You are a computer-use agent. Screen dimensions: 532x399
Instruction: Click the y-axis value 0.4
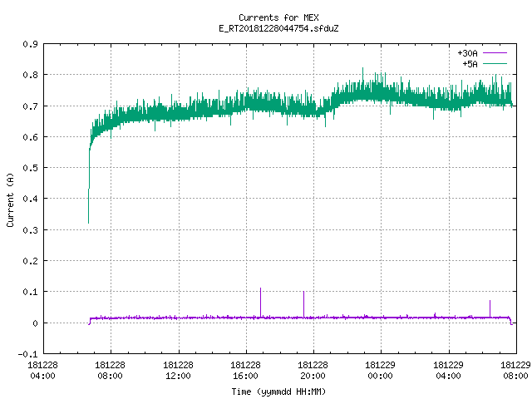pyautogui.click(x=30, y=199)
